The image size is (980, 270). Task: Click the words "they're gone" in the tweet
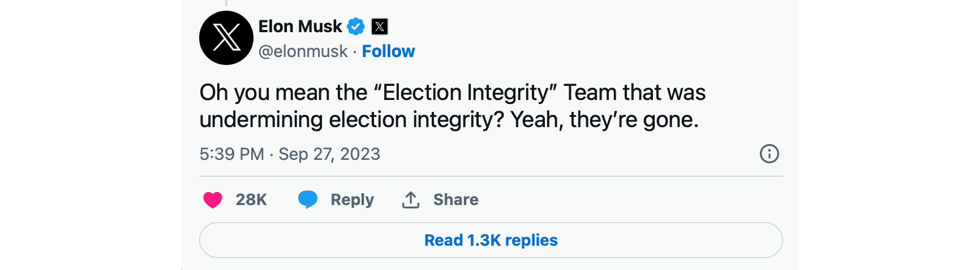(x=634, y=120)
